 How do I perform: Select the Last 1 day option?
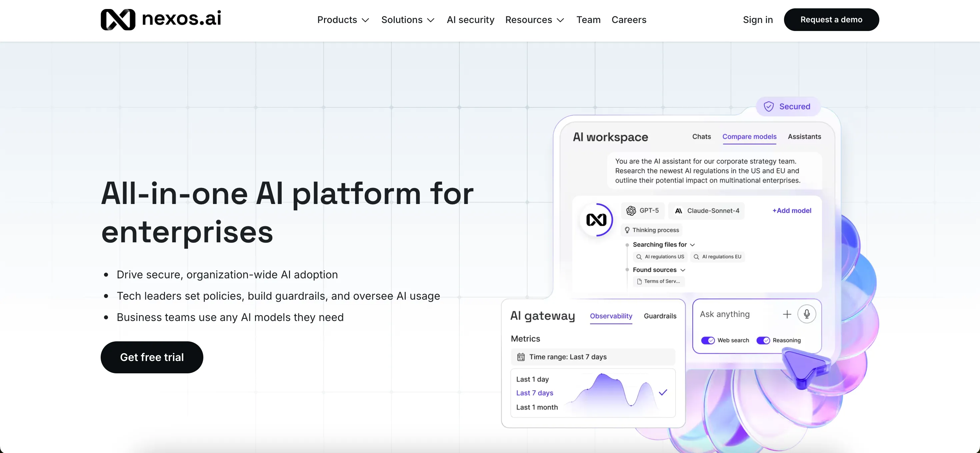(x=532, y=379)
